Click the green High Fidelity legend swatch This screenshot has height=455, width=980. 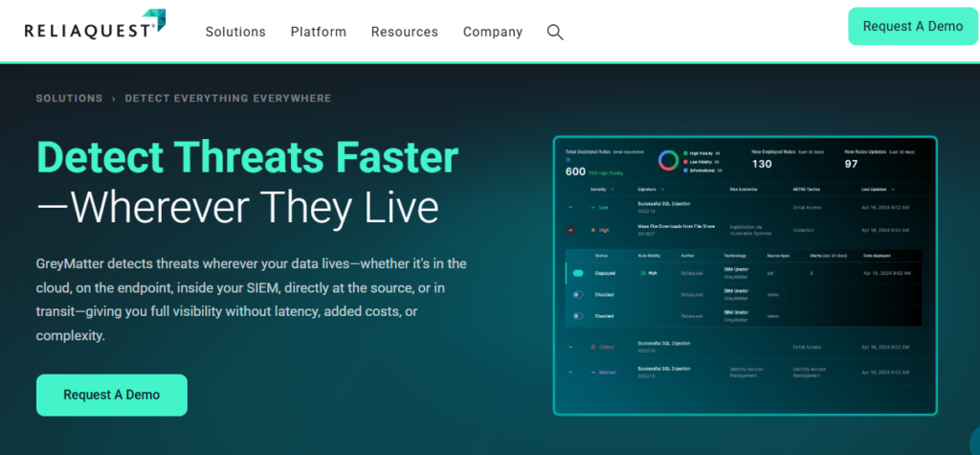(685, 152)
